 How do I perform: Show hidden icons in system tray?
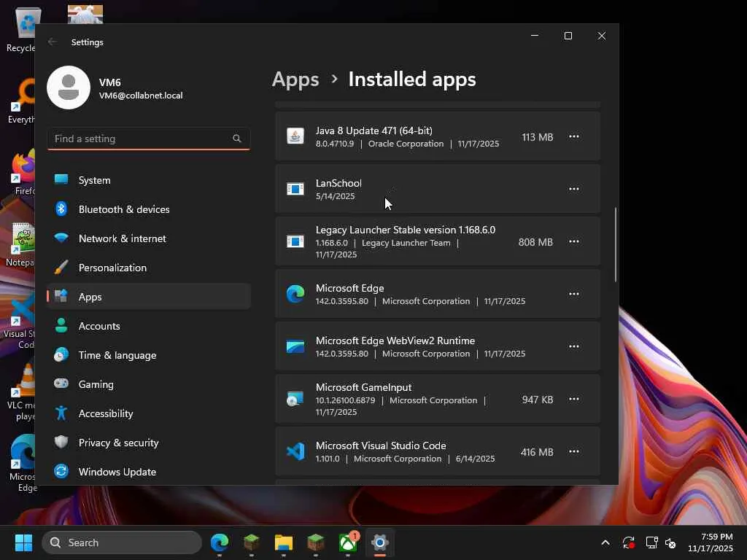click(605, 542)
